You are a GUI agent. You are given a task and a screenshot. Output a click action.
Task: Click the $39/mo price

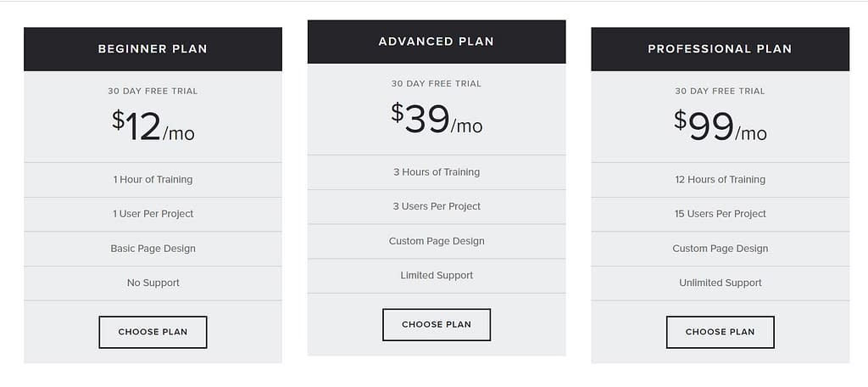coord(437,119)
